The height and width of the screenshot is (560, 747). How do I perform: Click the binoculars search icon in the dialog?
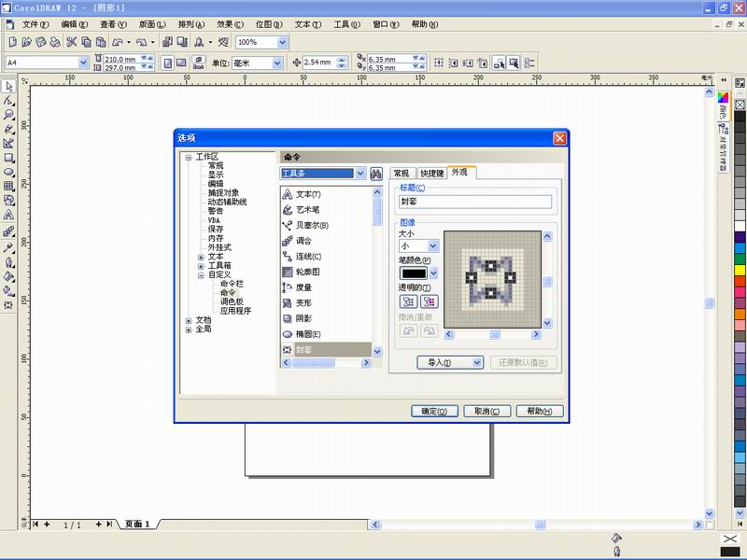pyautogui.click(x=376, y=174)
